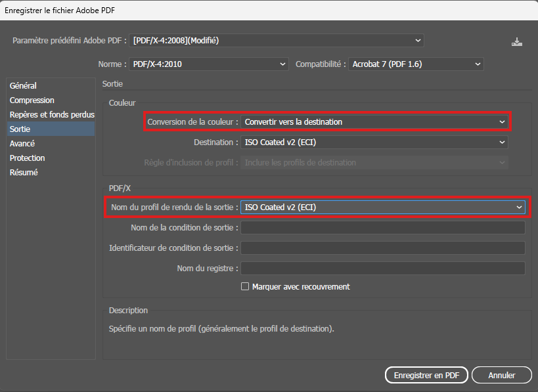Open Repères et fonds perdus section
Viewport: 538px width, 392px height.
click(51, 115)
